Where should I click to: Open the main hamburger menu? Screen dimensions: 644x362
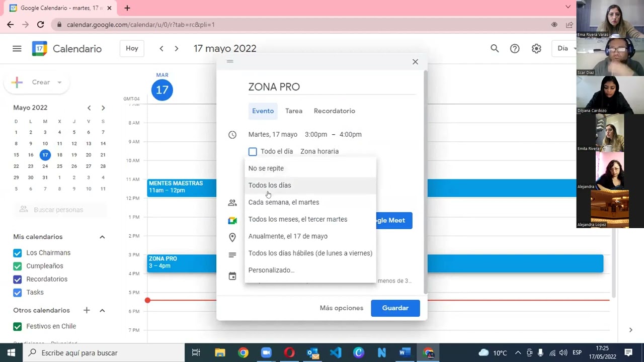[17, 49]
